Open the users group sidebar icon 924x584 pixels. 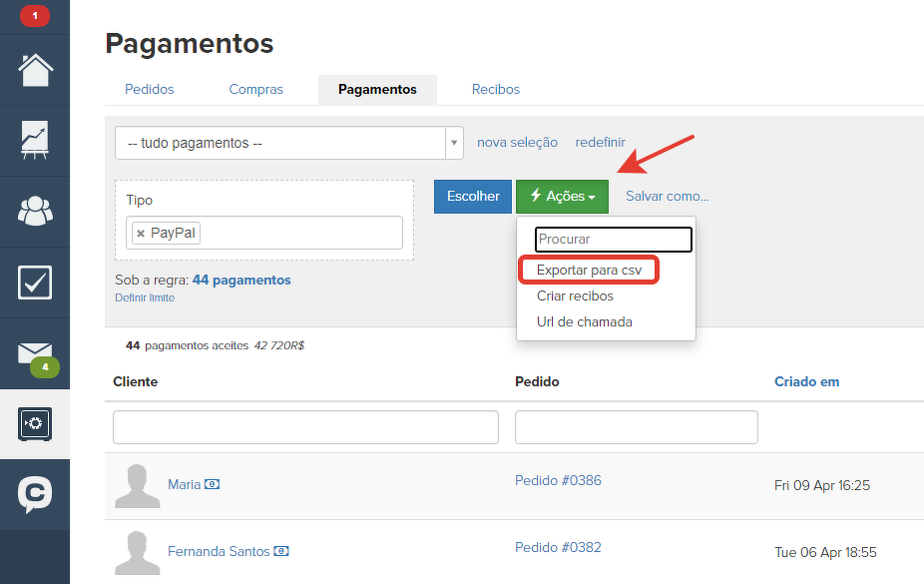click(35, 212)
